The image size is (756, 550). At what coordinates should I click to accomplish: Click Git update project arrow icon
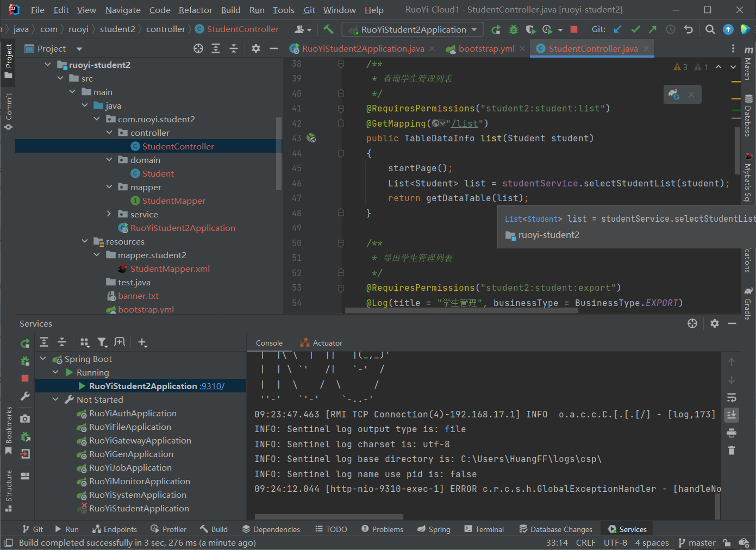coord(617,29)
